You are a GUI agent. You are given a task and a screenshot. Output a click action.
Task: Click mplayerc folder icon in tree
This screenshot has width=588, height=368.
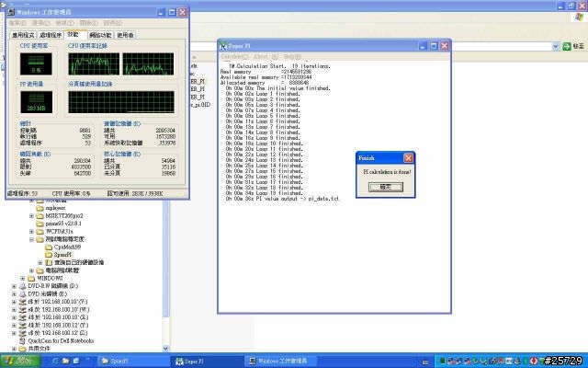(x=40, y=208)
